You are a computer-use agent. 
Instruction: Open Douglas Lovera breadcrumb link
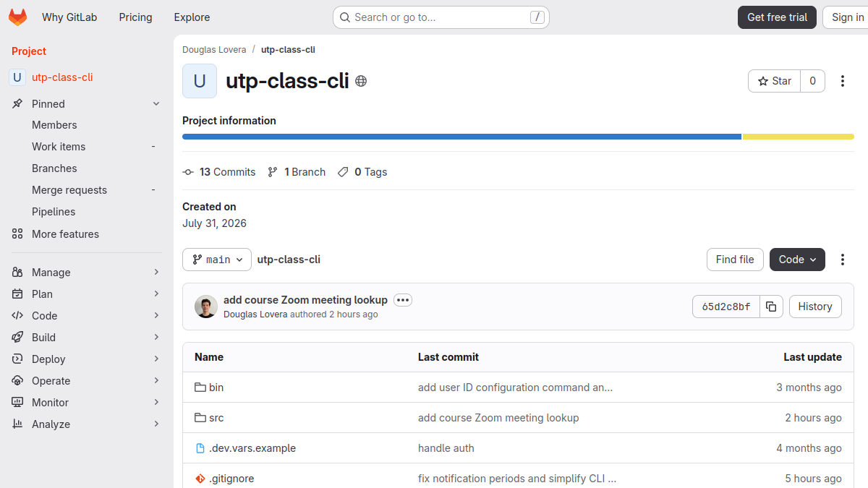pos(214,50)
